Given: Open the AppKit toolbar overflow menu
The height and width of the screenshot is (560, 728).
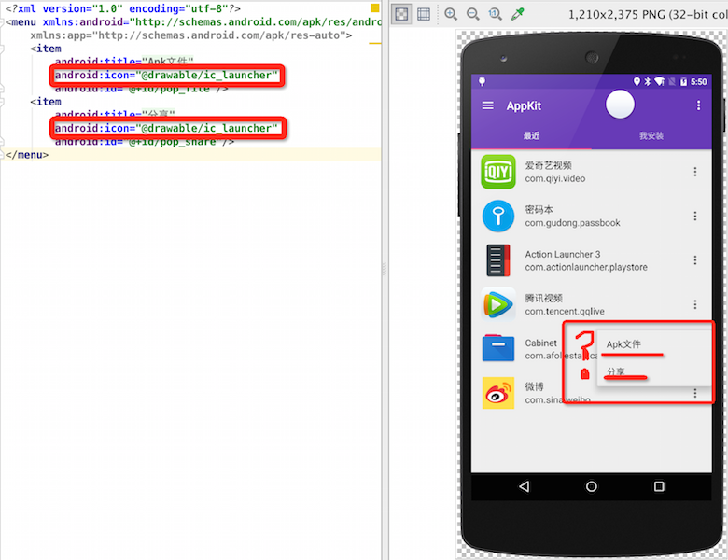Looking at the screenshot, I should coord(698,105).
